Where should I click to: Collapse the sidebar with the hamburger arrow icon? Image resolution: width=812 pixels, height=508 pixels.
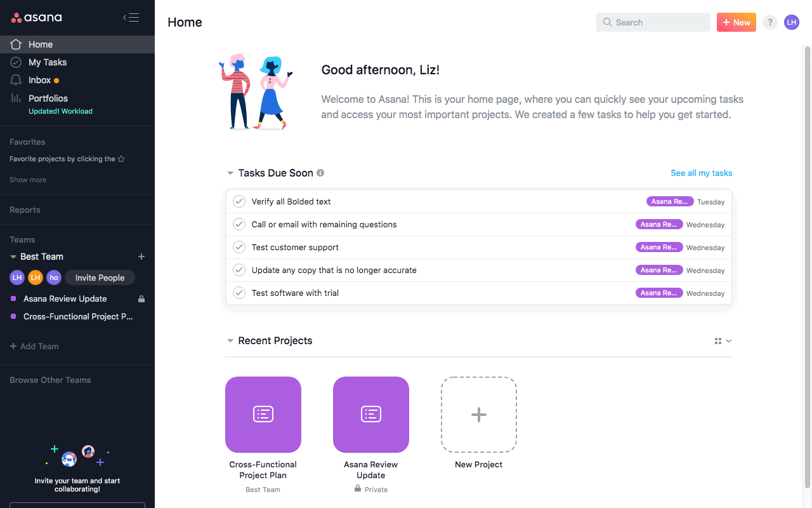pos(131,18)
